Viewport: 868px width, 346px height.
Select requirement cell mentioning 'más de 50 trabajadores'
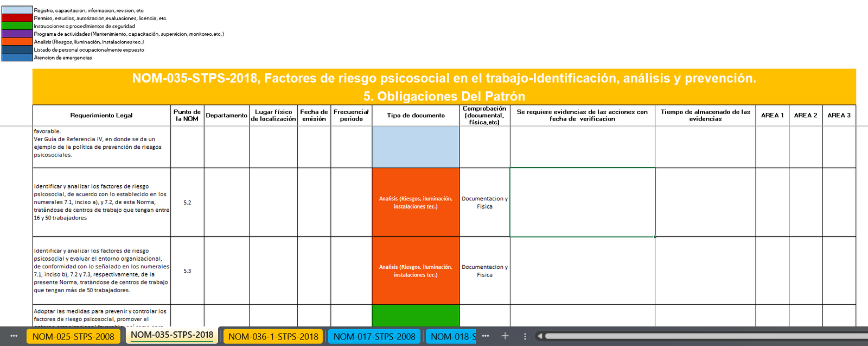click(101, 270)
